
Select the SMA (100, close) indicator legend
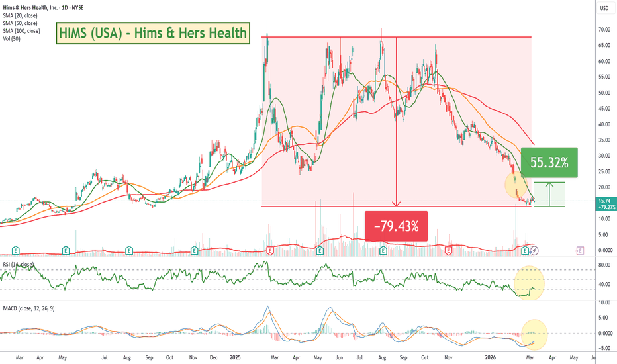(21, 30)
